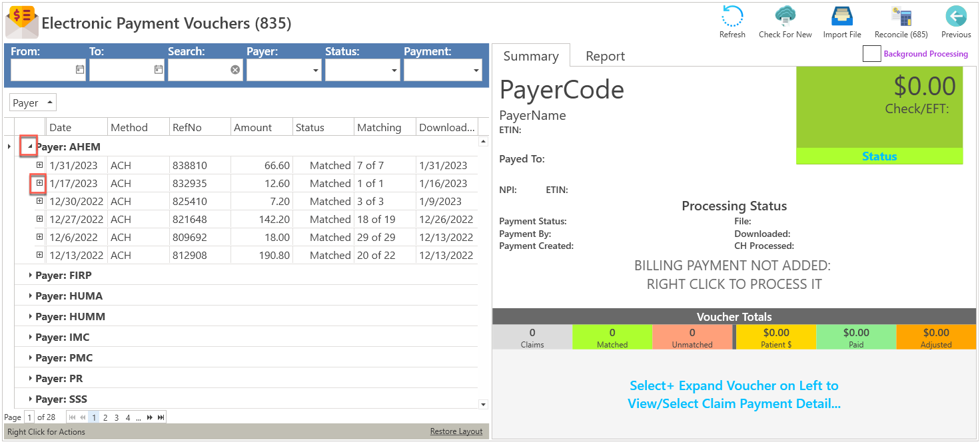Go to last page of pager
This screenshot has width=980, height=444.
pyautogui.click(x=161, y=417)
